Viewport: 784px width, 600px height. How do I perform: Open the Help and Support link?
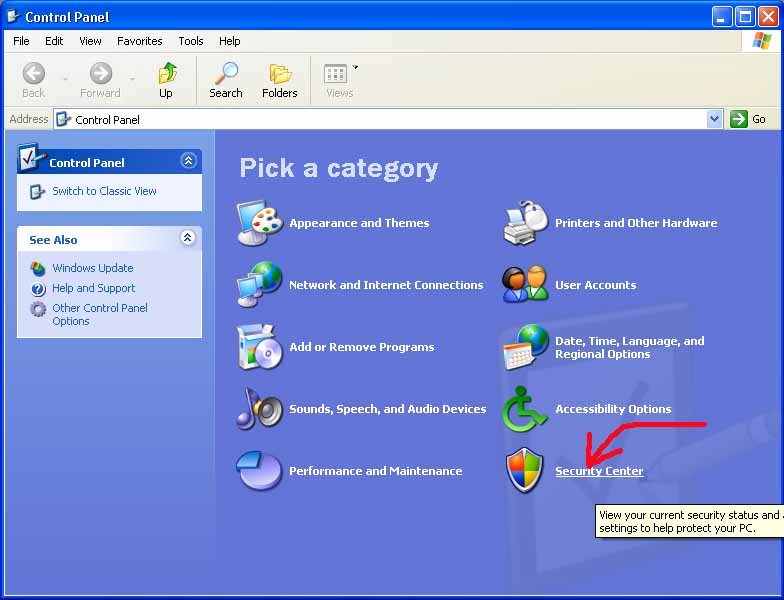pyautogui.click(x=94, y=288)
